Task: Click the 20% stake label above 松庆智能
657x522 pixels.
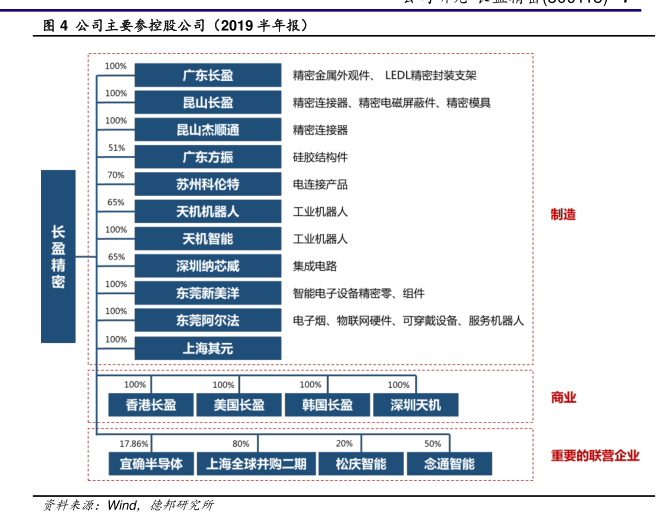Action: click(x=344, y=443)
